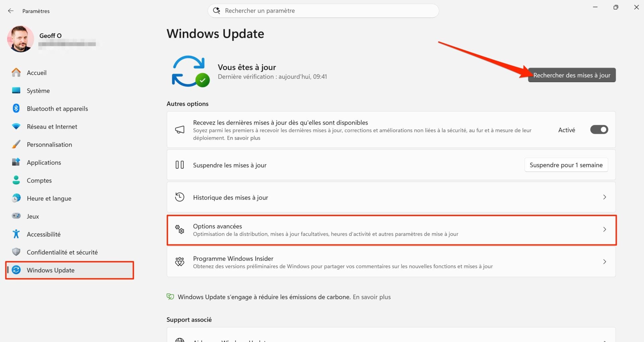Screen dimensions: 644x342
Task: Open the En savoir plus carbon emissions link
Action: (x=371, y=297)
